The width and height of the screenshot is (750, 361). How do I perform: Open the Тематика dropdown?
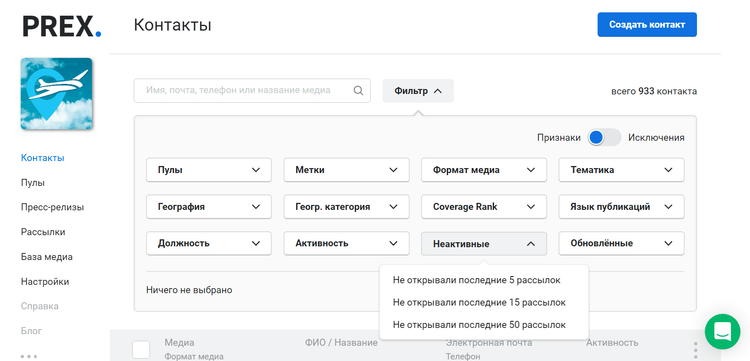621,170
